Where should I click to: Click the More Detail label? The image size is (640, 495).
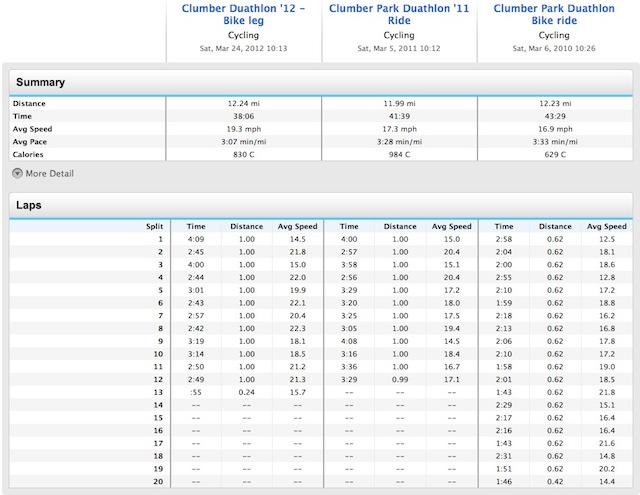tap(49, 173)
